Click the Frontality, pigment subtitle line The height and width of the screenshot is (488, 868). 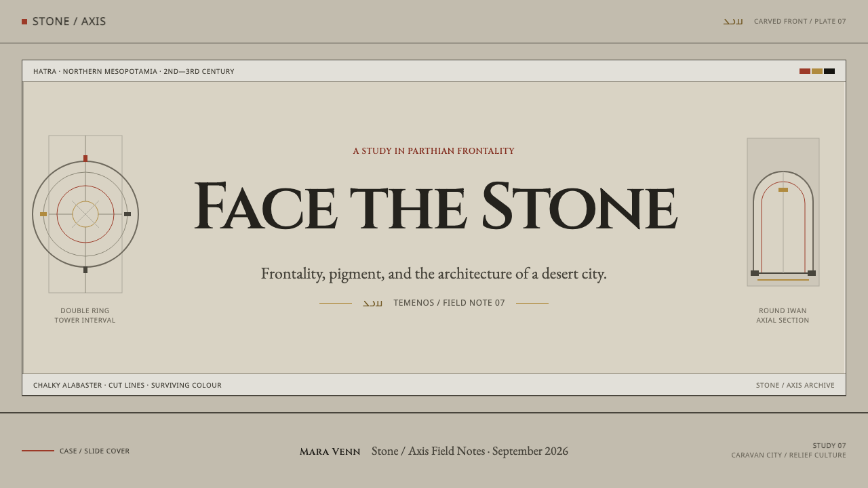tap(434, 274)
